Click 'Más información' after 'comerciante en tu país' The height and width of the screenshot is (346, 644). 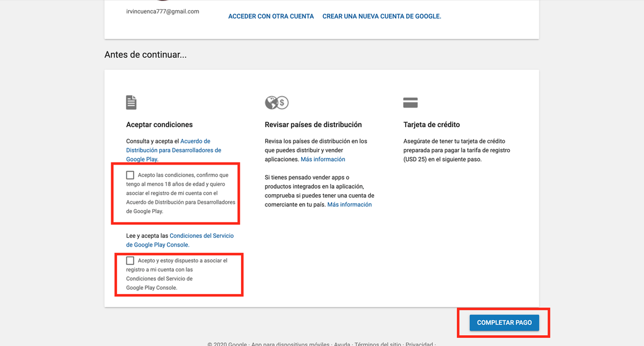[349, 204]
